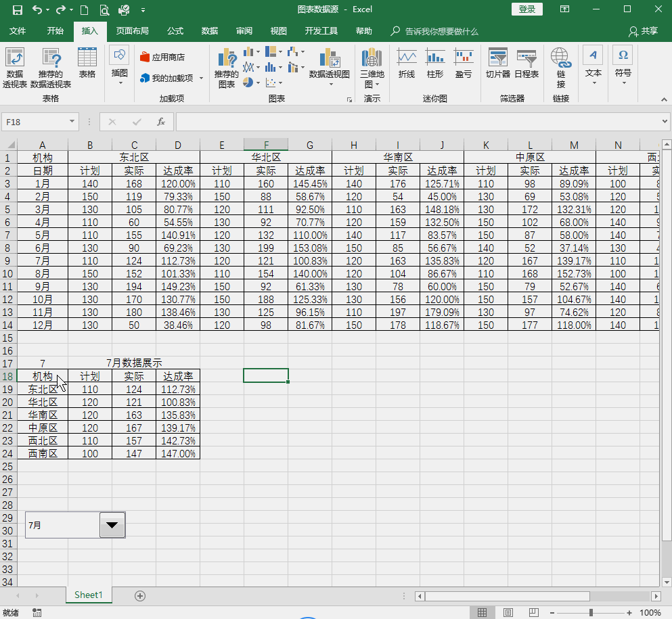Screen dimensions: 672x619
Task: Open the App Store (应用商店) add-ins
Action: [x=162, y=58]
